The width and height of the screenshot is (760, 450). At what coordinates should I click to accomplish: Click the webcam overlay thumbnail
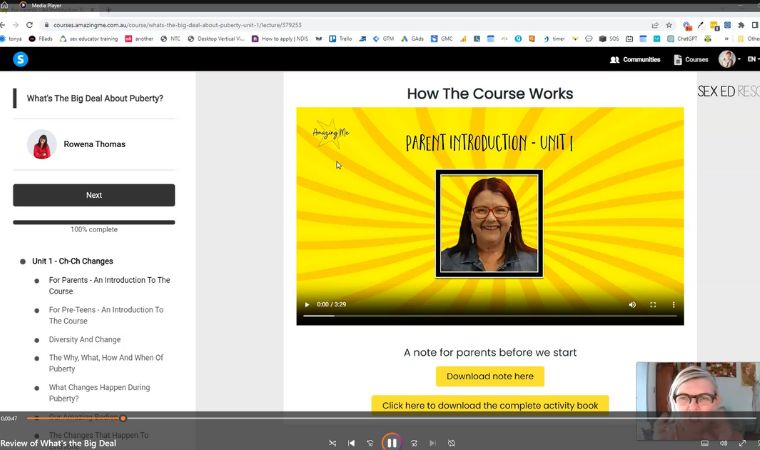(698, 401)
